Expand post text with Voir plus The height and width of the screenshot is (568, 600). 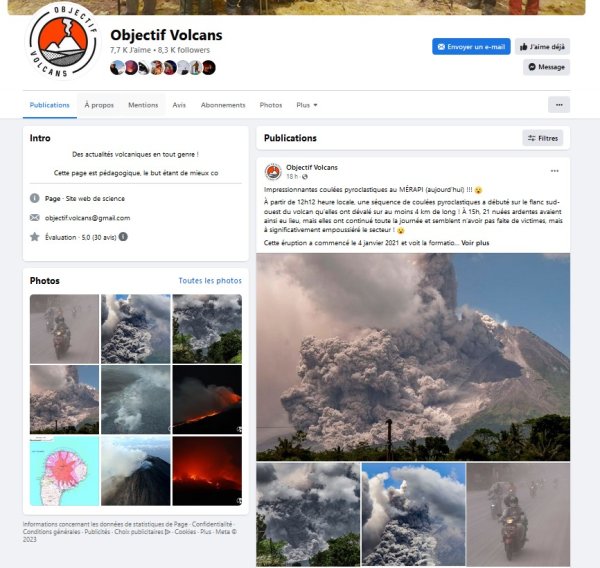(x=475, y=243)
